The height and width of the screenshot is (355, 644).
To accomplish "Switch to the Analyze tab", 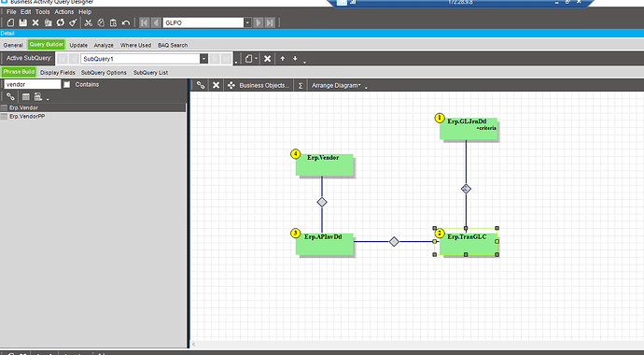I will pos(104,45).
